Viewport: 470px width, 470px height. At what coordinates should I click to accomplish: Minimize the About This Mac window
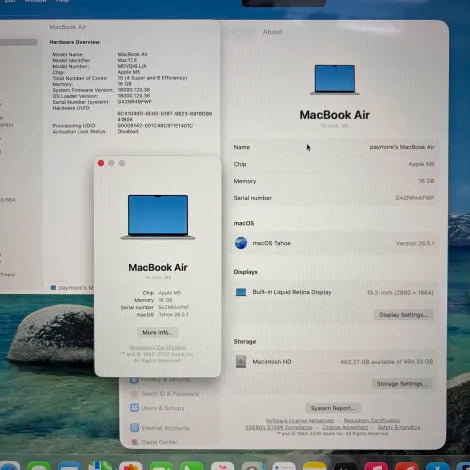pos(111,163)
